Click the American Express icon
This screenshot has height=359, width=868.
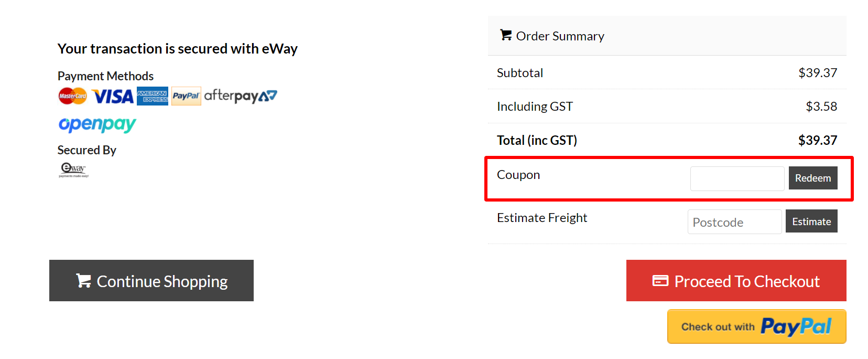point(152,96)
